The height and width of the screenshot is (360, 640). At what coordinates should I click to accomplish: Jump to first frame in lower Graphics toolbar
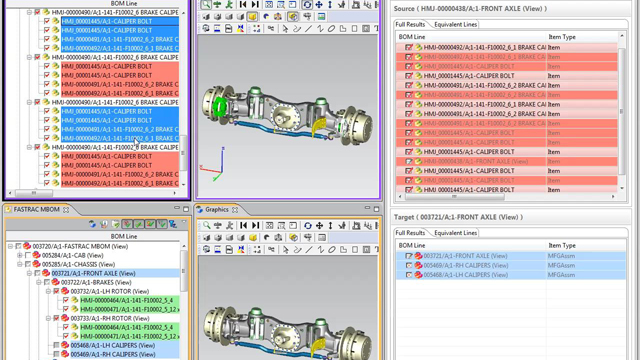243,225
